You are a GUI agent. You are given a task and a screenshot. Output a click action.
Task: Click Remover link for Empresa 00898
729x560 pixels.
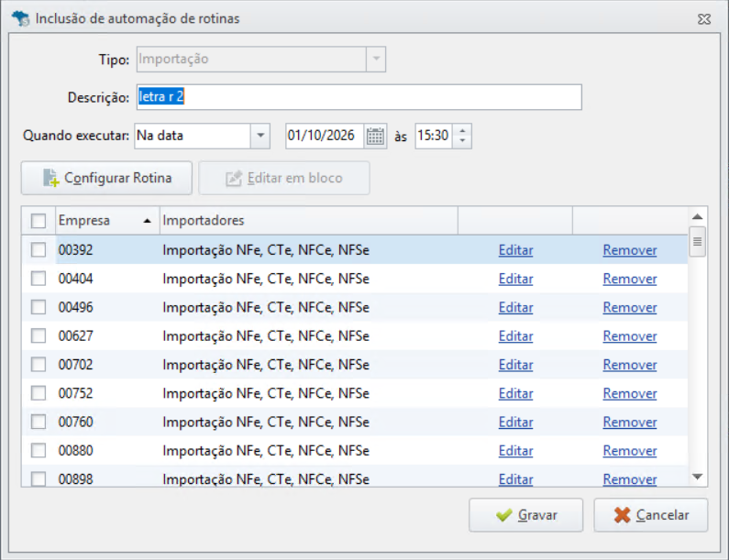tap(630, 479)
